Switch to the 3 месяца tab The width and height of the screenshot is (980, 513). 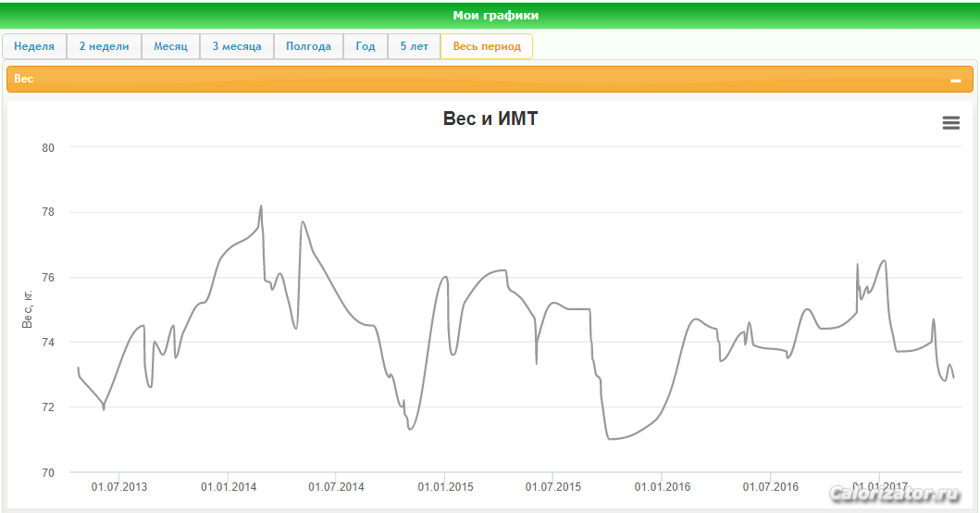click(237, 46)
